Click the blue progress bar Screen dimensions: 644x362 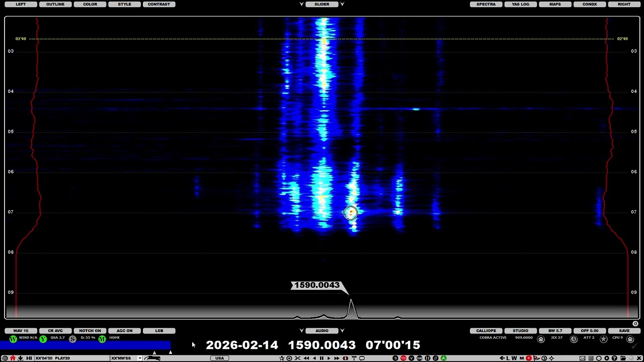point(85,345)
